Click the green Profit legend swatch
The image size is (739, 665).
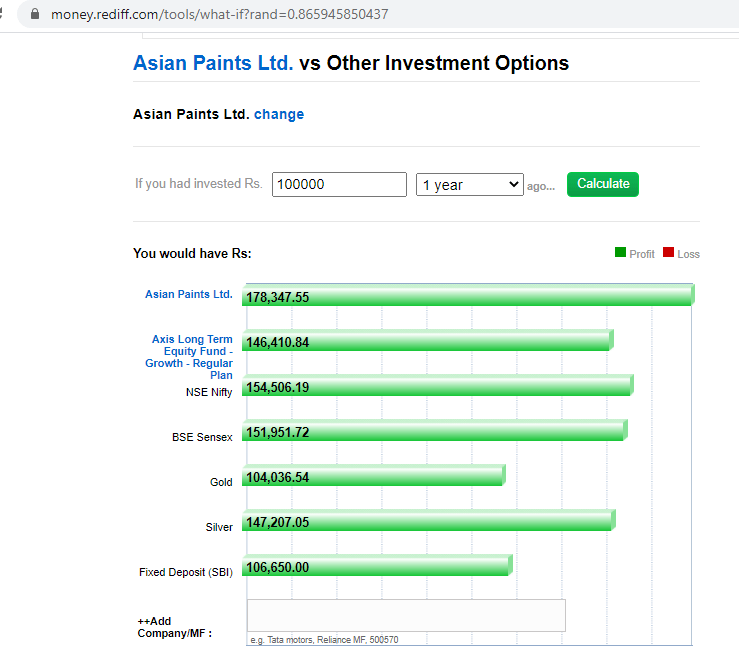point(620,253)
